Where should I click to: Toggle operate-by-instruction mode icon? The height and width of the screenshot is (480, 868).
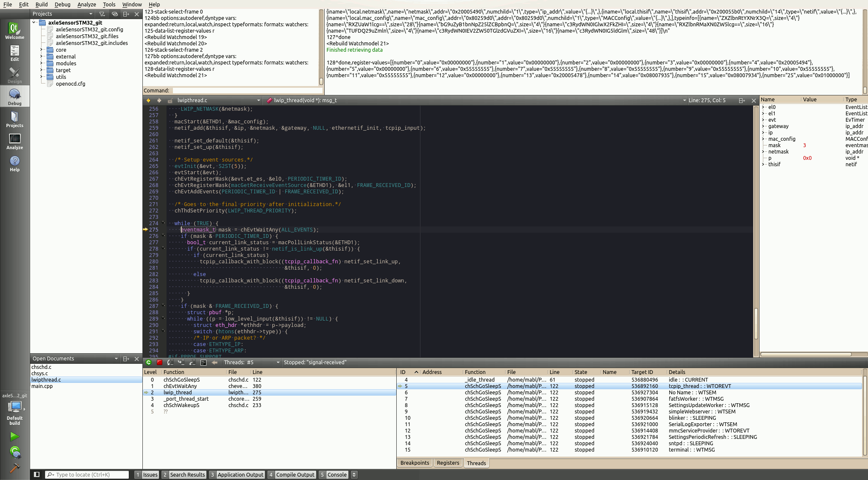(203, 363)
